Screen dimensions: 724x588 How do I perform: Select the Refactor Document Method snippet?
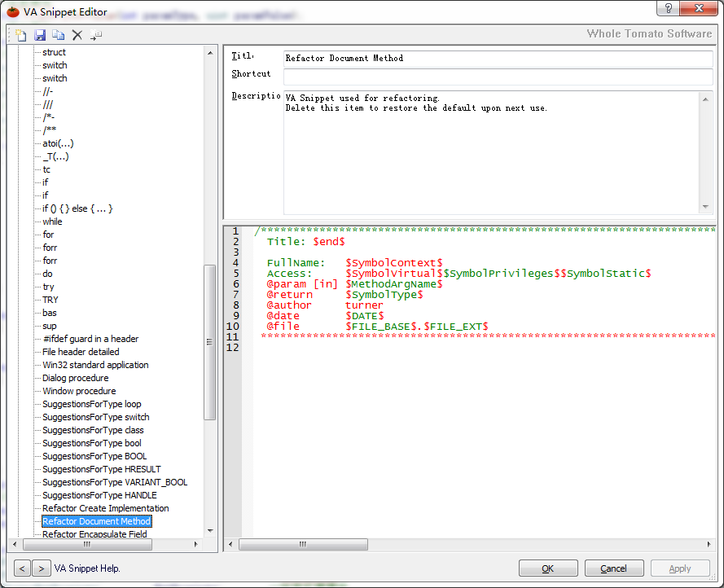96,521
